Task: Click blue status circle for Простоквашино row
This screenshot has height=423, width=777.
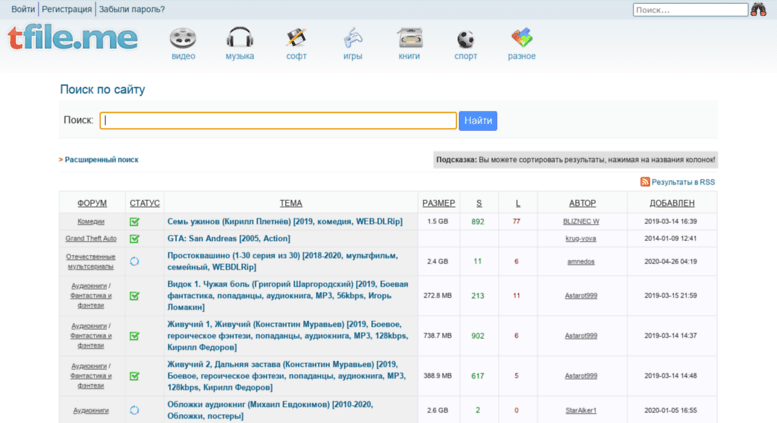Action: [134, 262]
